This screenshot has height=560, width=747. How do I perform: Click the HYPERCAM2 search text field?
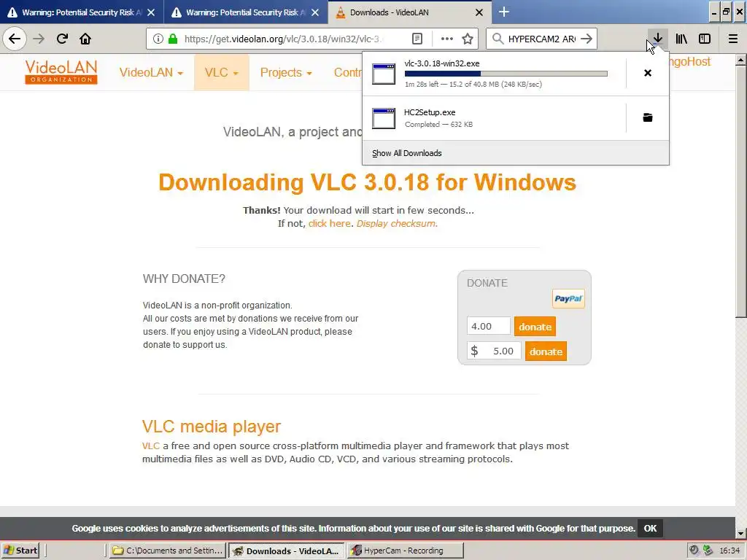(542, 39)
